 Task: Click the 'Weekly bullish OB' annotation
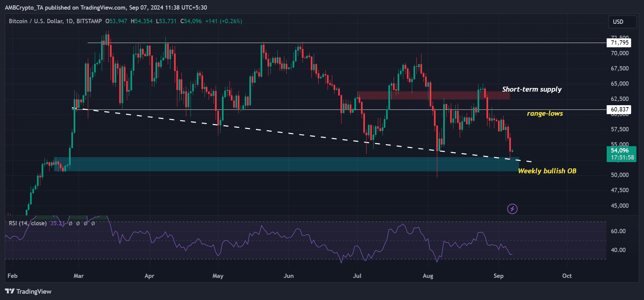tap(547, 171)
